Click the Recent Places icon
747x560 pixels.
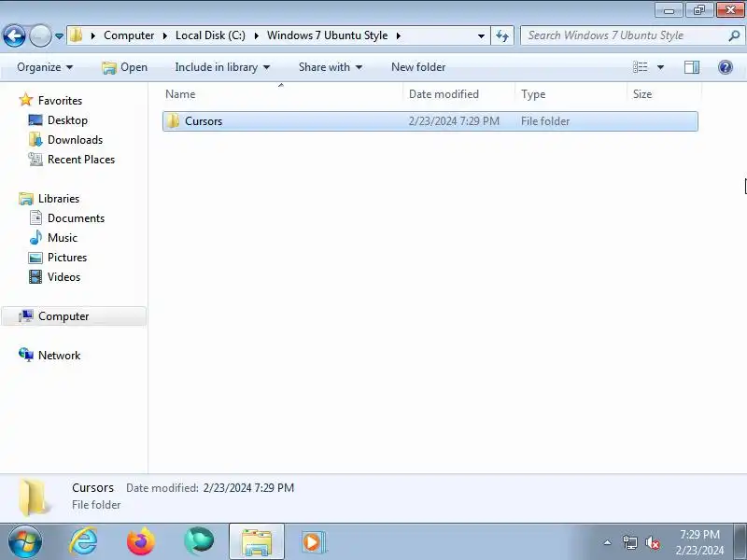click(35, 159)
